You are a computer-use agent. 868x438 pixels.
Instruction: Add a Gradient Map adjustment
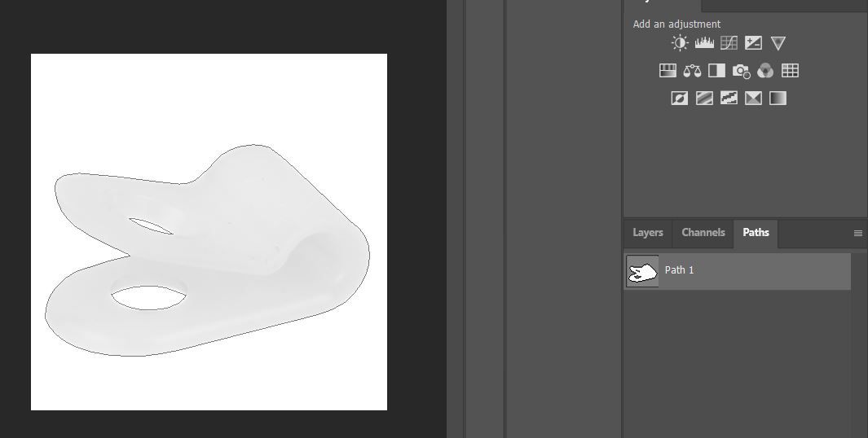coord(778,99)
